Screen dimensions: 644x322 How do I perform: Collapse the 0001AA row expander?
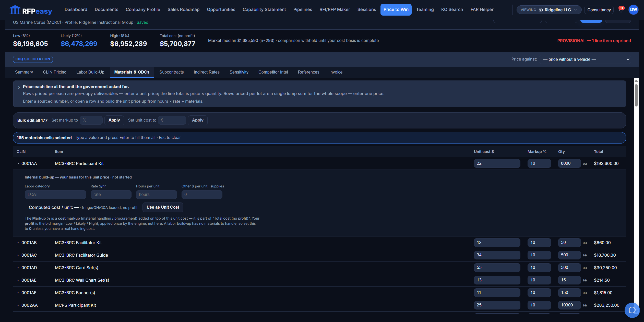tap(18, 163)
